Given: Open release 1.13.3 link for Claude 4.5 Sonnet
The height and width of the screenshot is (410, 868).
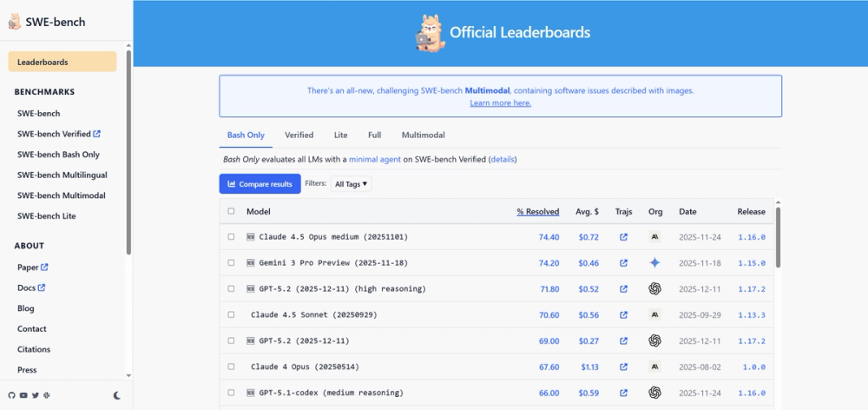Looking at the screenshot, I should tap(751, 315).
